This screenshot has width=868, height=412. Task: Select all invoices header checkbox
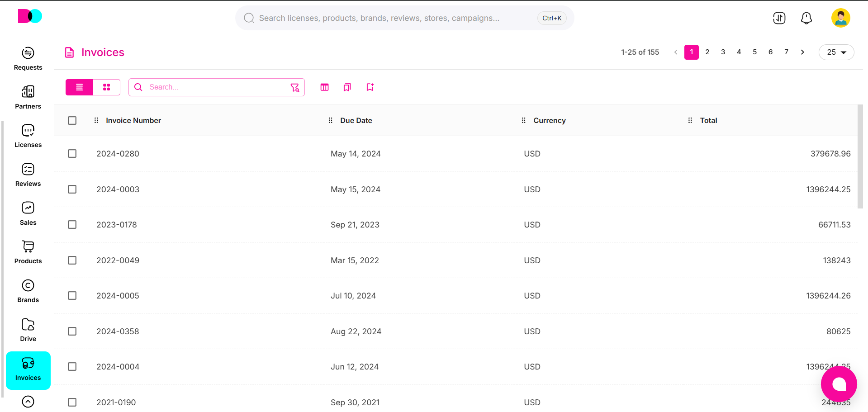tap(72, 120)
